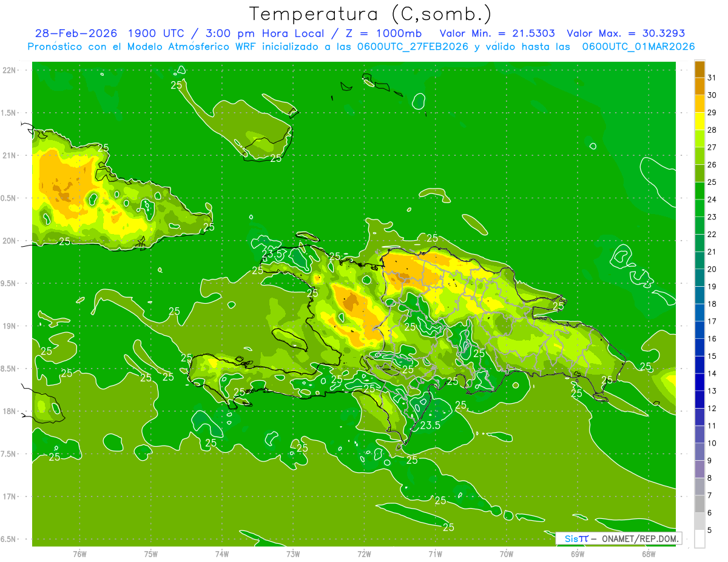Pick the yellow swatch by label 28
728x562 pixels.
click(x=699, y=122)
